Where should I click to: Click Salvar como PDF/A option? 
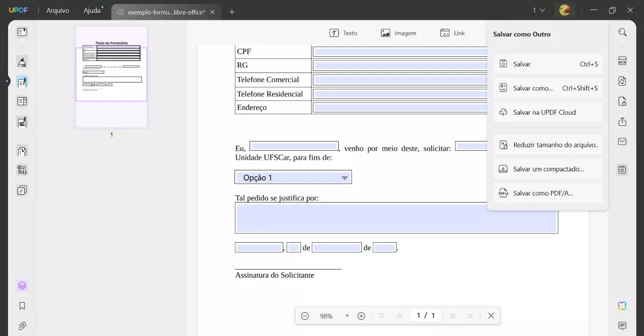[544, 193]
